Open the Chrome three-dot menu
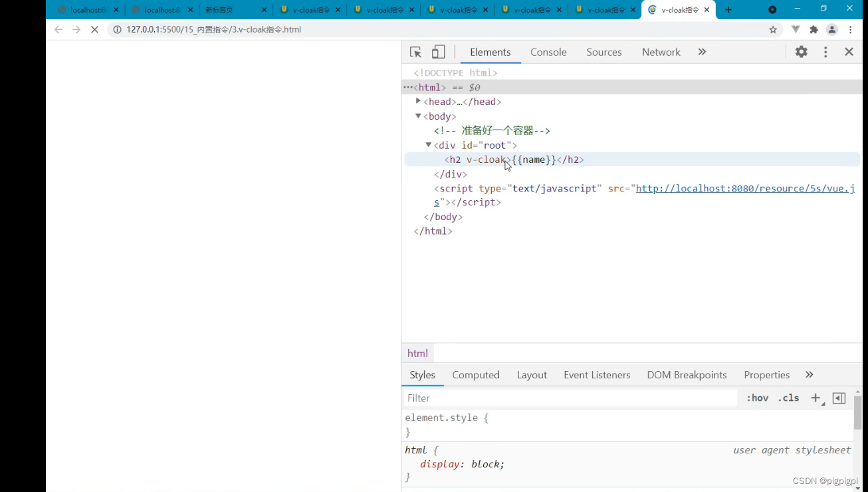This screenshot has height=492, width=868. [851, 29]
